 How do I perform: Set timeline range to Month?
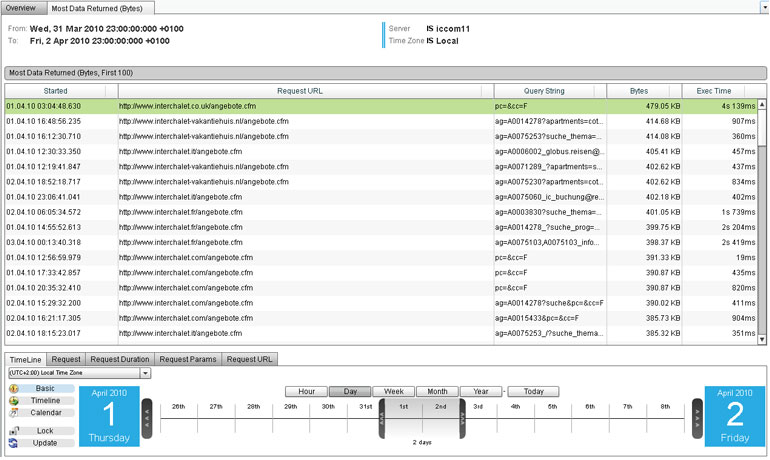pos(437,392)
